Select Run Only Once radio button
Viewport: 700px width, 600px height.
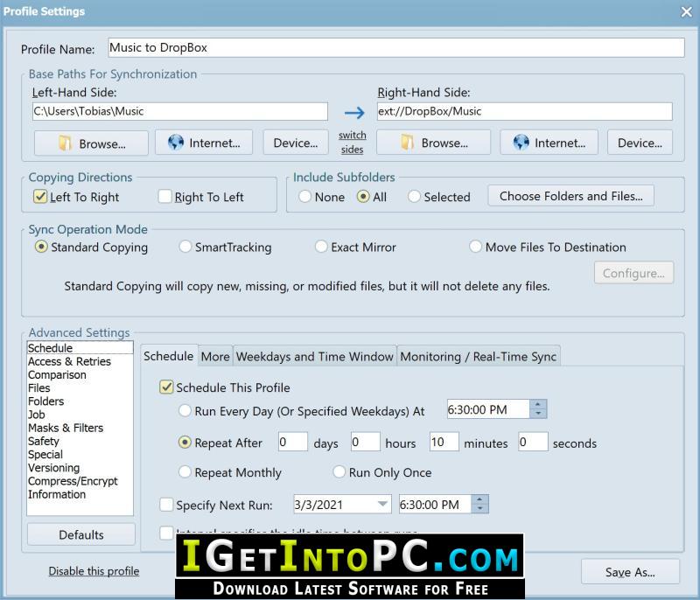click(339, 472)
